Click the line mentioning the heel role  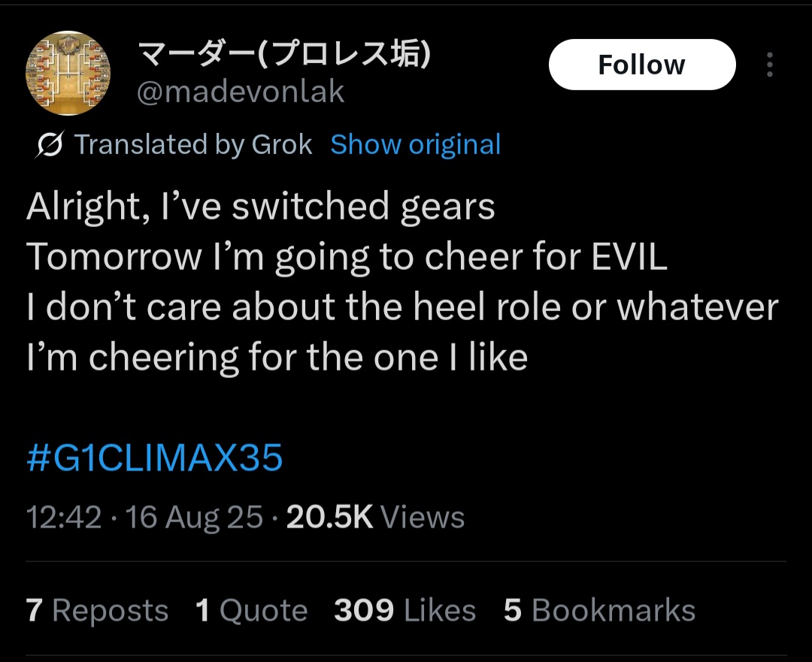click(402, 307)
